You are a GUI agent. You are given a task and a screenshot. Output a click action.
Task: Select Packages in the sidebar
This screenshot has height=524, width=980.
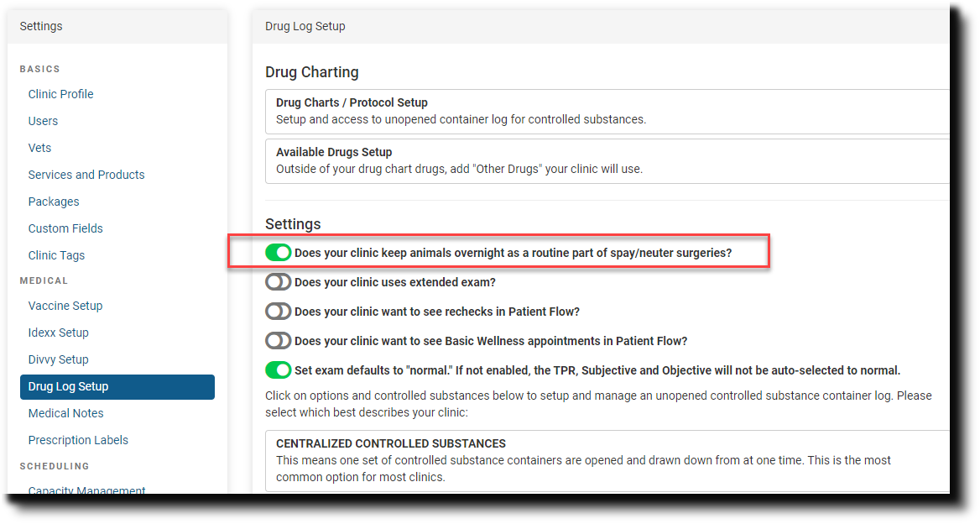[54, 202]
